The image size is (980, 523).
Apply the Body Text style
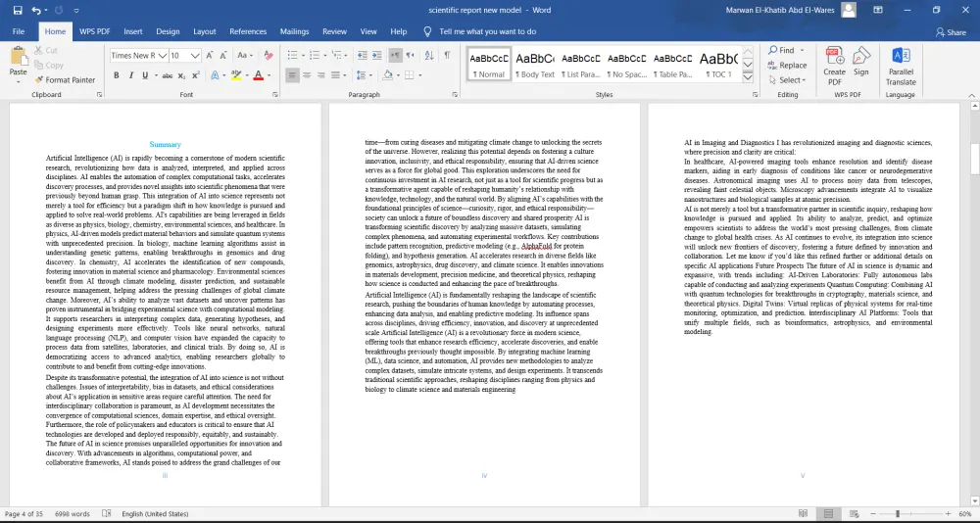pos(534,65)
